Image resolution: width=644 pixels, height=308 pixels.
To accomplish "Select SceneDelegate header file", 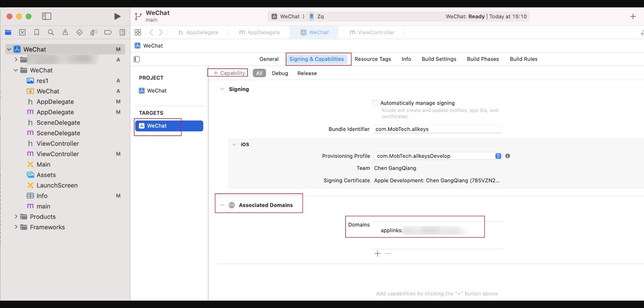I will (x=58, y=123).
